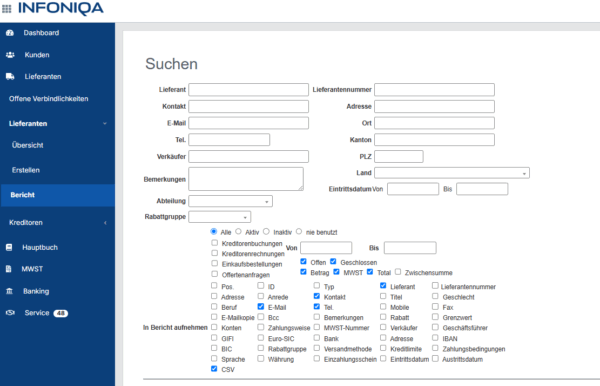The image size is (600, 386).
Task: Click the Lieferanten truck icon
Action: point(10,77)
